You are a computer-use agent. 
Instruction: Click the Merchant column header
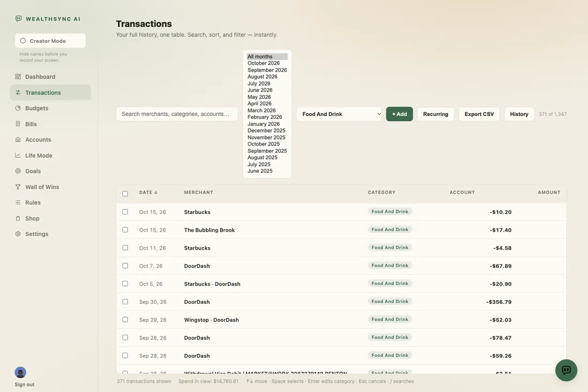tap(198, 192)
